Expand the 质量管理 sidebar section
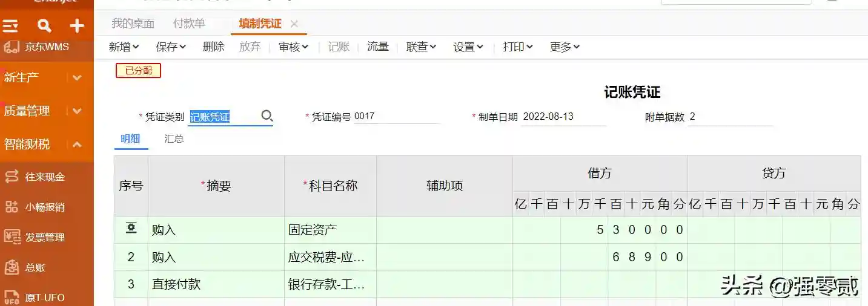The height and width of the screenshot is (306, 868). (77, 111)
